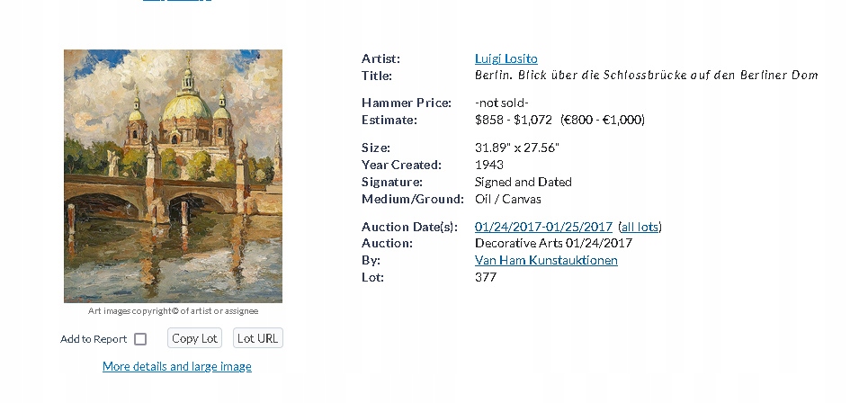868x403 pixels.
Task: Follow the 01/24/2017-01/25/2017 auction date link
Action: (543, 227)
